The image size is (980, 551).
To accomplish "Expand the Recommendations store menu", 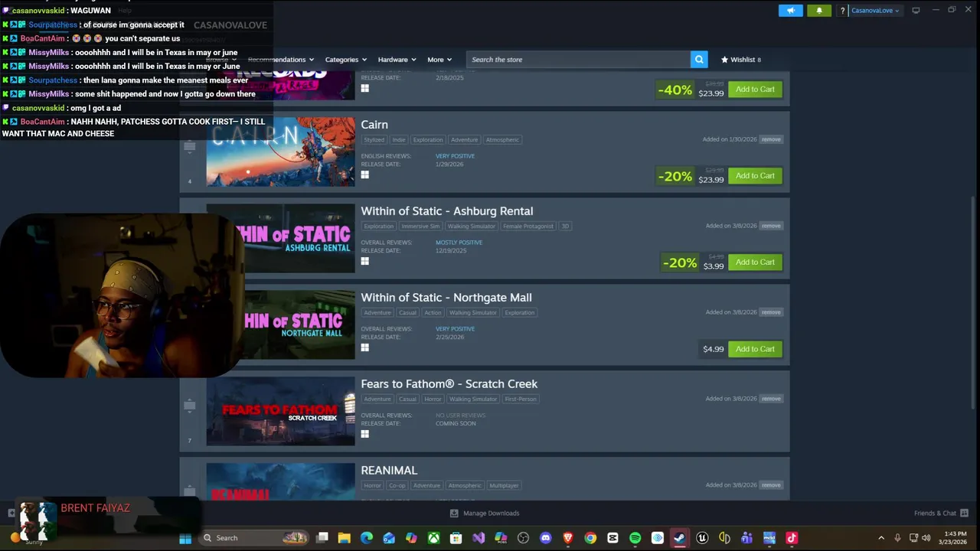I will 280,59.
